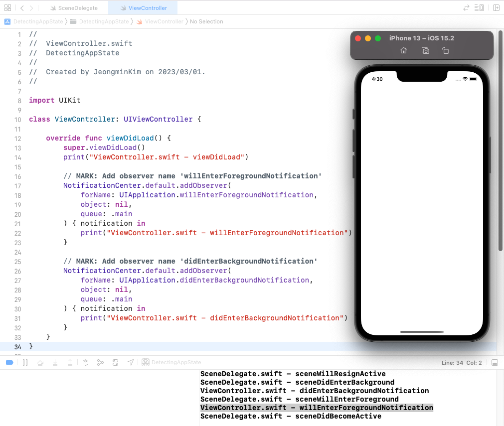The width and height of the screenshot is (504, 426).
Task: Select the DetectingAppState project in the breadcrumb
Action: click(33, 21)
